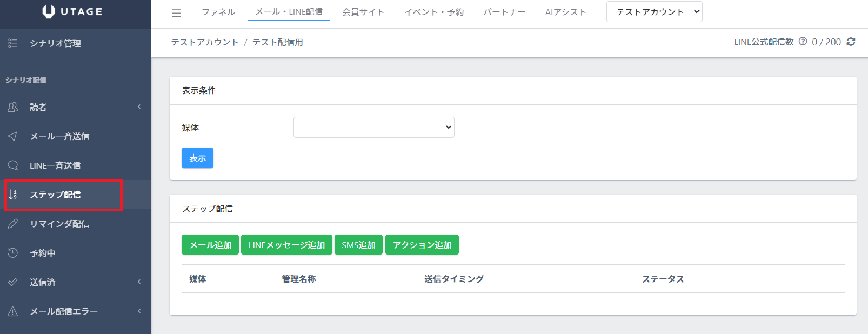Click the SMS追加 button
This screenshot has height=334, width=868.
(x=358, y=245)
